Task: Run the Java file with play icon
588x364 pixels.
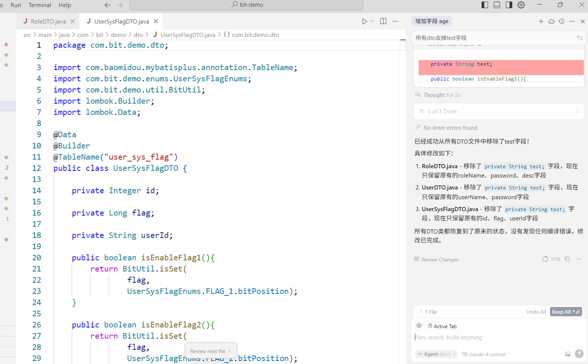Action: 365,21
